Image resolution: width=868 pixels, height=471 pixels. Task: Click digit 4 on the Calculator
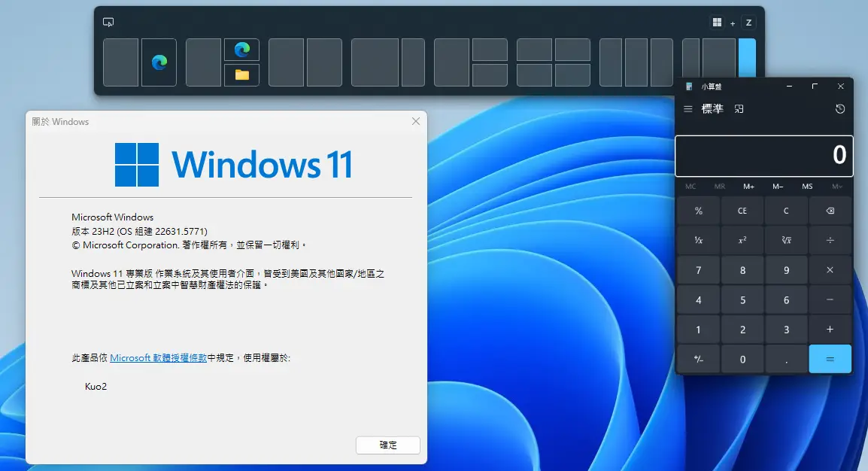[699, 299]
